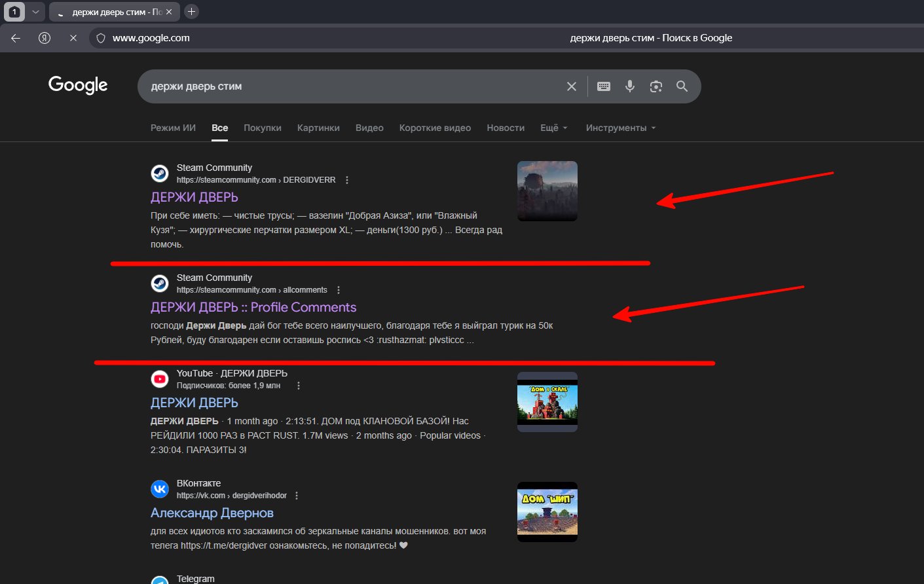Switch to the Картинки tab
This screenshot has height=584, width=924.
pos(318,128)
